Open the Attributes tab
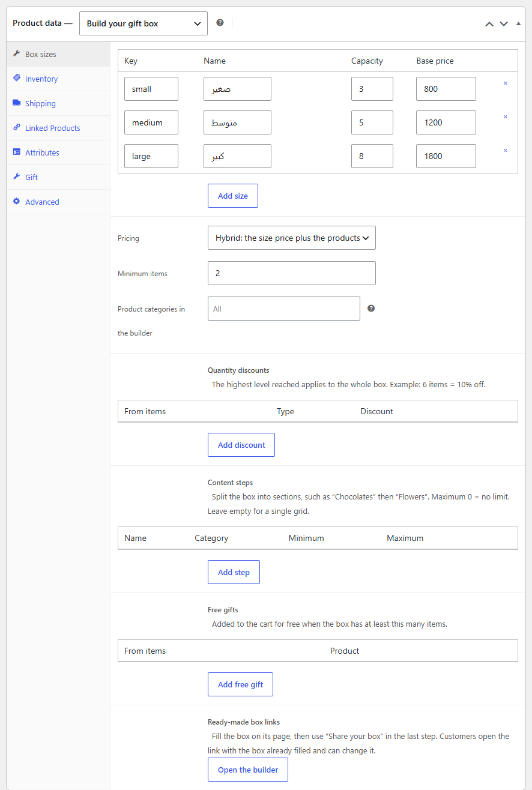 [58, 152]
